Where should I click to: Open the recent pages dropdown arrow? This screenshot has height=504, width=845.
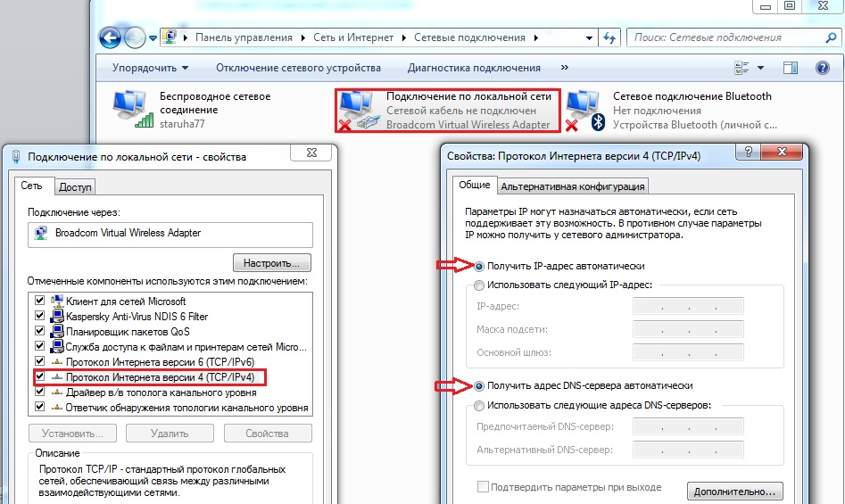pos(153,38)
